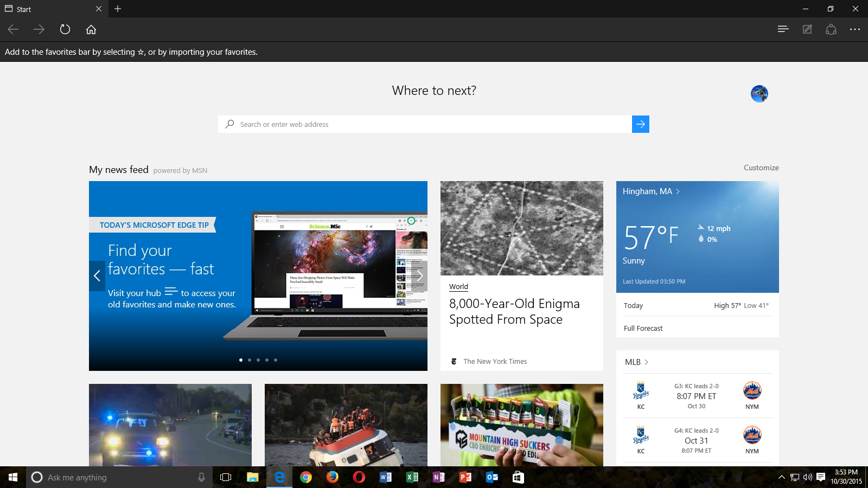Make a Web Note
868x488 pixels.
pos(807,29)
